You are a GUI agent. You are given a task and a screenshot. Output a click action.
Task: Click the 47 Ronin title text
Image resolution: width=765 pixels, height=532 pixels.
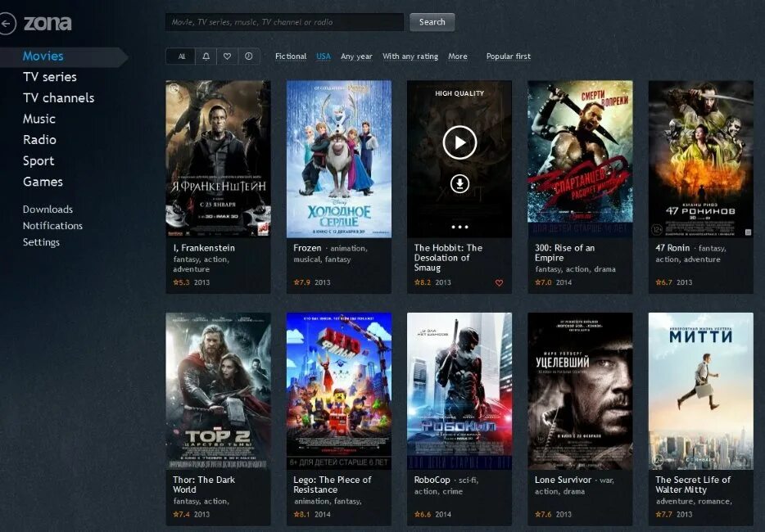672,248
